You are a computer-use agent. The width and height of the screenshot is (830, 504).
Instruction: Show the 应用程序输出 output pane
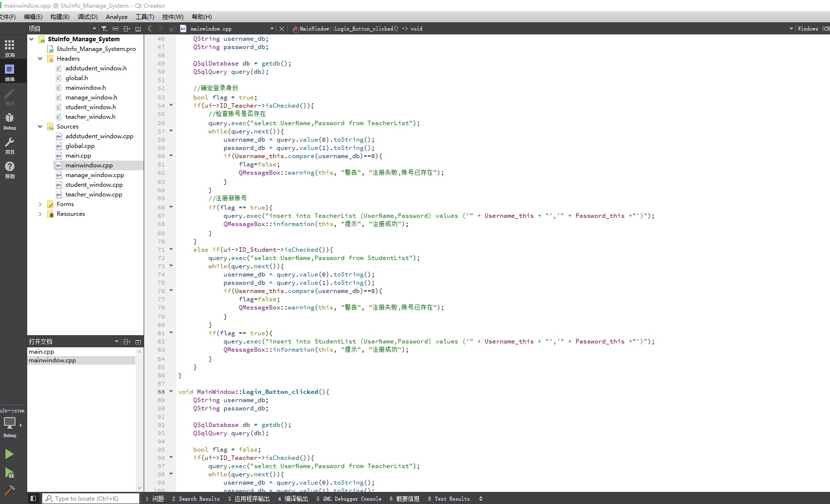249,499
